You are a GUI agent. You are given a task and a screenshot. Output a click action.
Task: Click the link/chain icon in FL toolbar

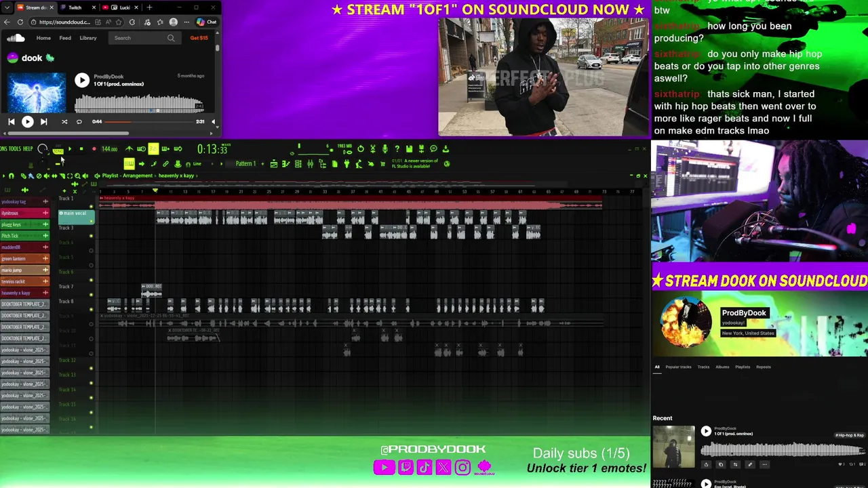165,164
